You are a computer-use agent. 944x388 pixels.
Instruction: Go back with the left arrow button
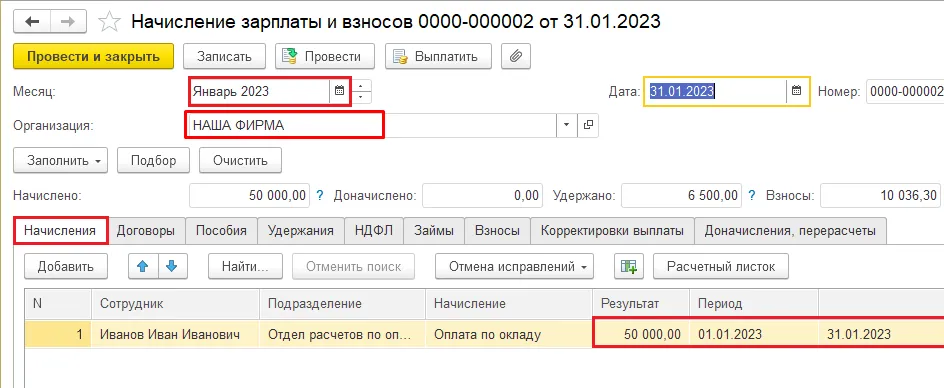click(32, 22)
